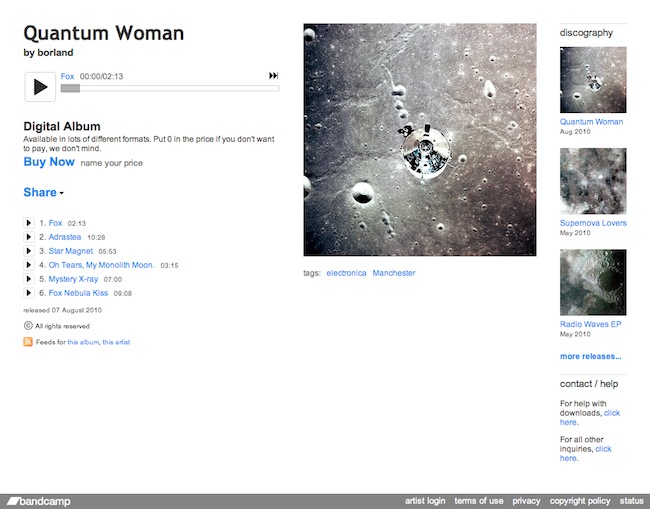
Task: Click the Quantum Woman discography title link
Action: coord(591,121)
